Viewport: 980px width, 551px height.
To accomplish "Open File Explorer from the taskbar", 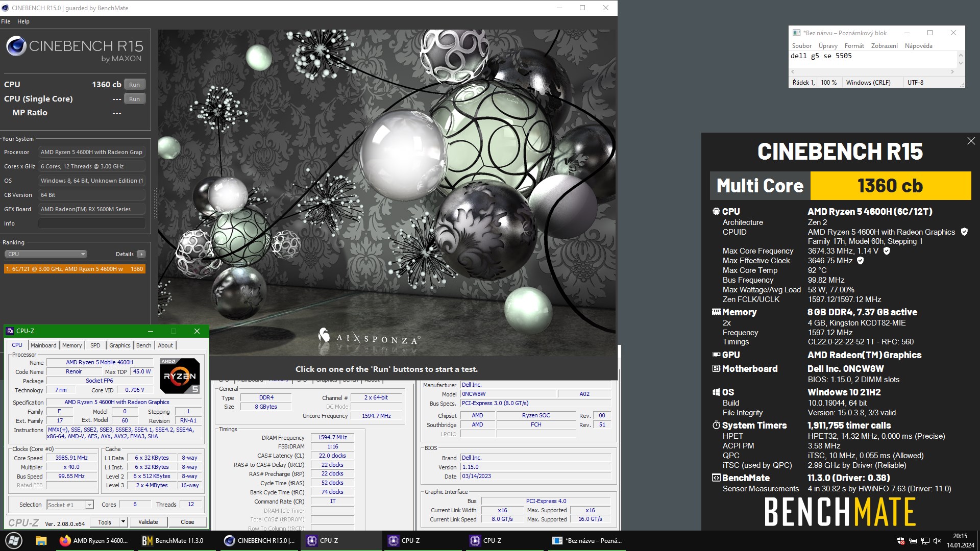I will 41,541.
